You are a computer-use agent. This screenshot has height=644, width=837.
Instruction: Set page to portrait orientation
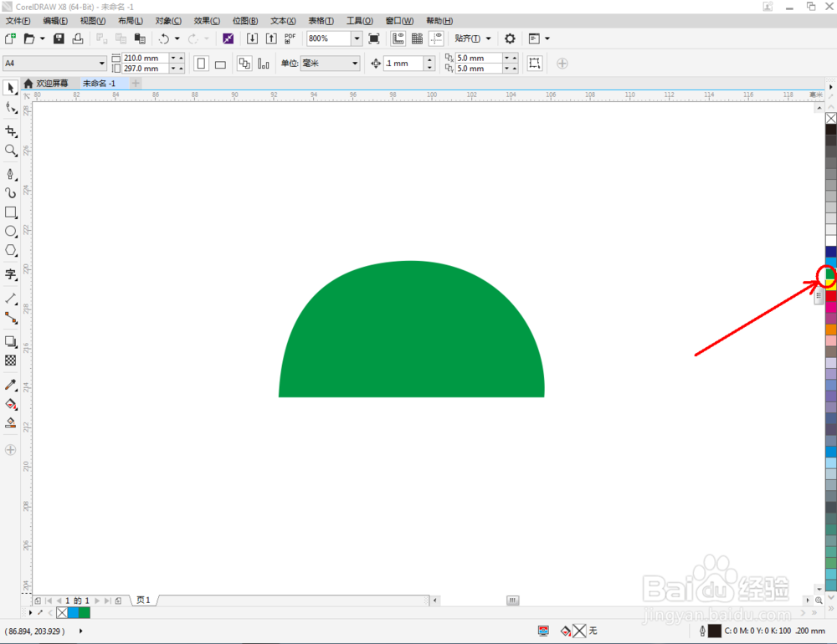coord(201,64)
